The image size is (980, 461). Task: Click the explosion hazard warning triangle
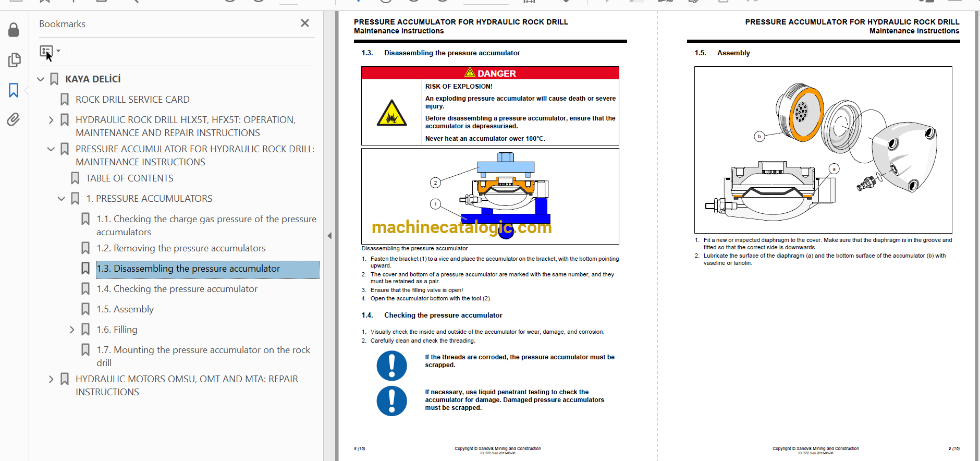(x=391, y=113)
